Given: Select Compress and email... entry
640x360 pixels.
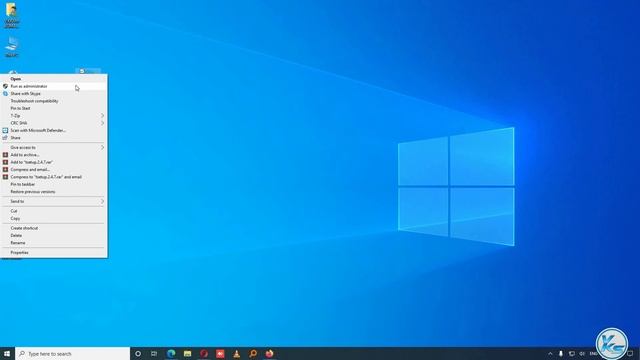Looking at the screenshot, I should pos(54,169).
